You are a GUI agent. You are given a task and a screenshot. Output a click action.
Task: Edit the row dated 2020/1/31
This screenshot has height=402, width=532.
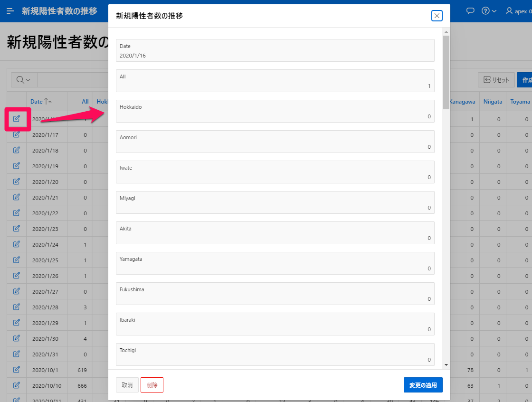click(x=16, y=354)
